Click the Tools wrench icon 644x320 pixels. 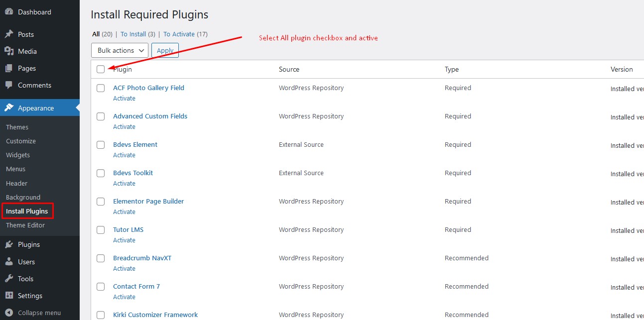click(x=9, y=279)
